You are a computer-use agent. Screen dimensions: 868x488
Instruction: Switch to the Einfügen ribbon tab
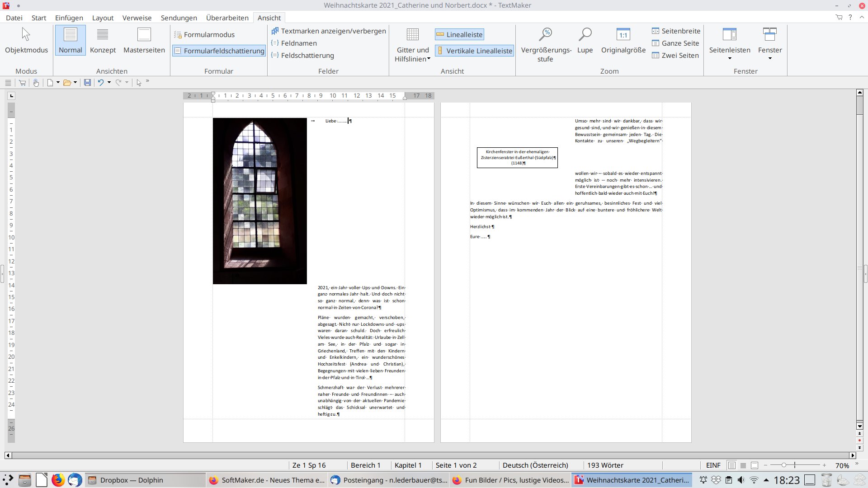69,18
